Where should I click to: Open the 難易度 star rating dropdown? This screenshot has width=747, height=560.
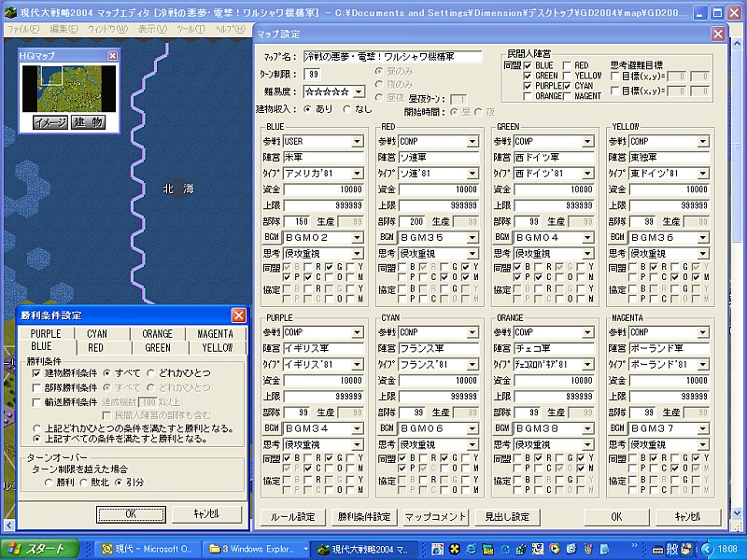359,91
